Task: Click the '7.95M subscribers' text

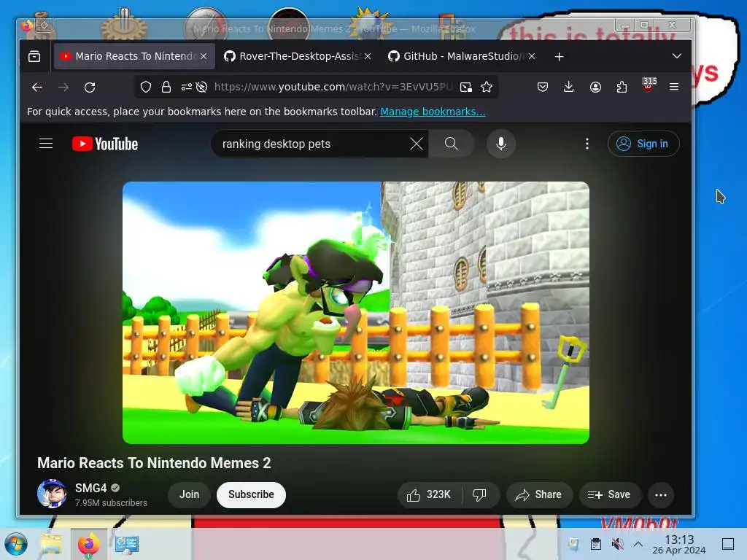Action: [x=111, y=503]
